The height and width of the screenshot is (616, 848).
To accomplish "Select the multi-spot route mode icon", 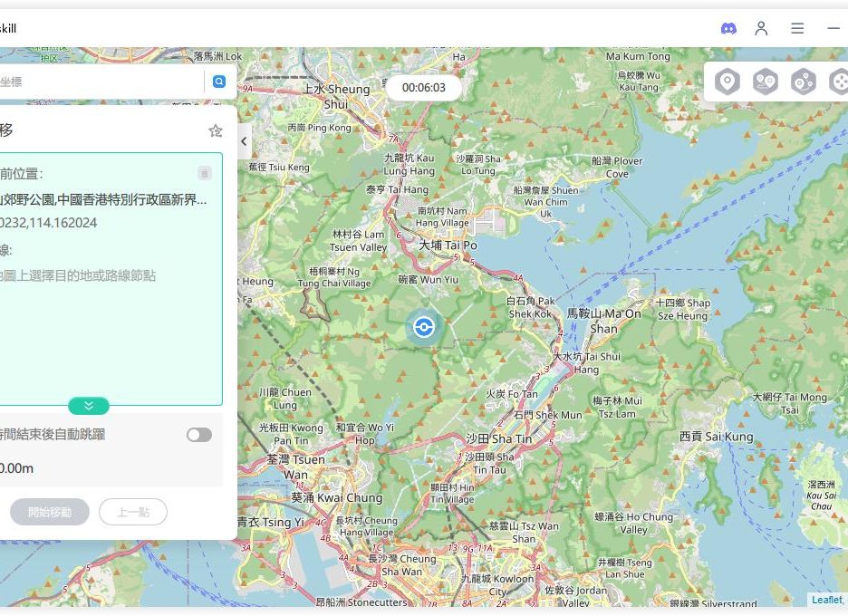I will [803, 82].
